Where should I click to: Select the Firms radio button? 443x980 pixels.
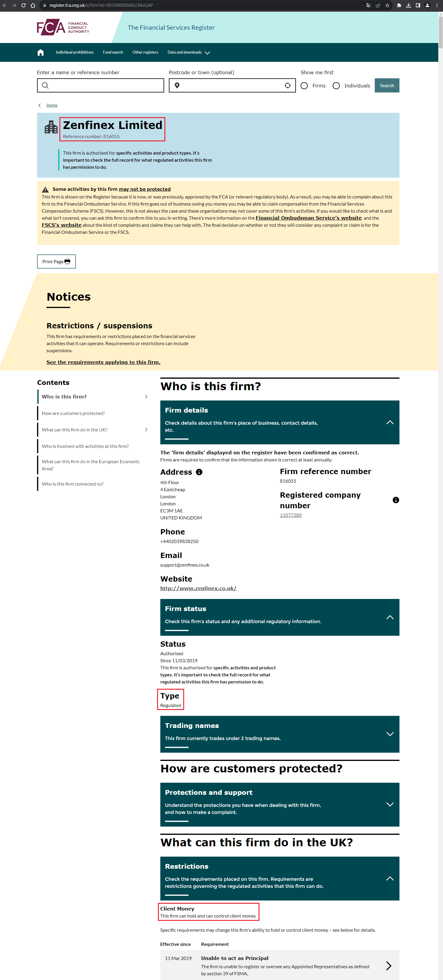(304, 86)
